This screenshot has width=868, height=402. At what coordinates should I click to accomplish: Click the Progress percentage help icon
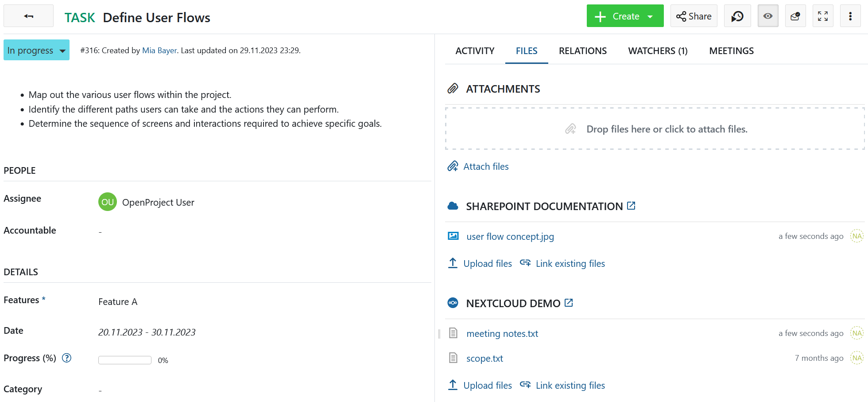pos(66,358)
